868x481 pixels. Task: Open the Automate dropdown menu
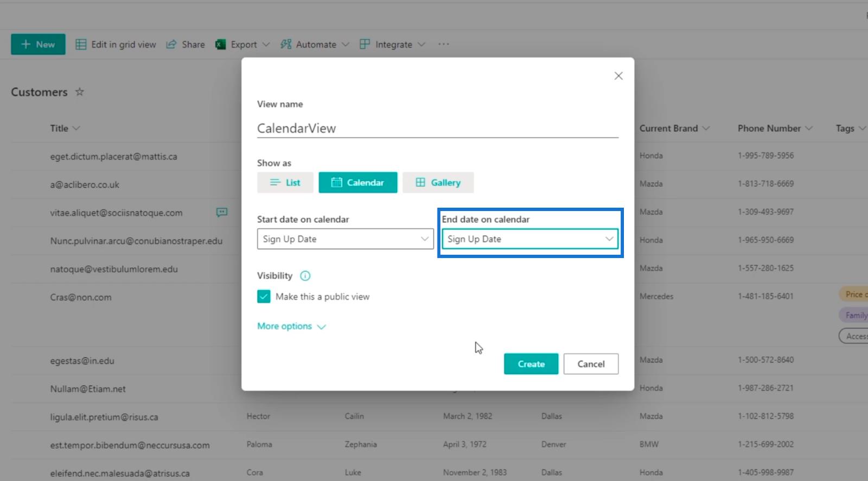(315, 44)
